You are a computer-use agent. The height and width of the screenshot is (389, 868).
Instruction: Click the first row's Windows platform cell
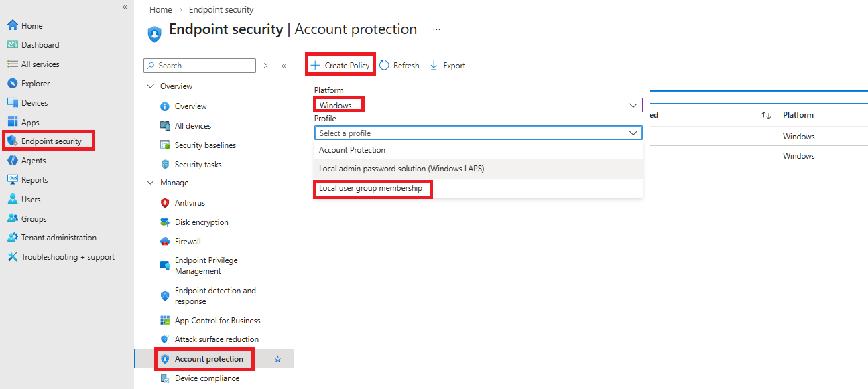(799, 137)
